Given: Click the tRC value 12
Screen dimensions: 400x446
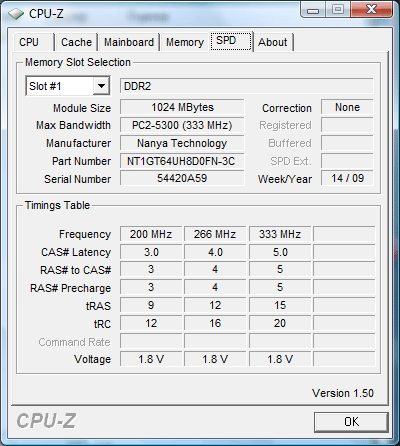Looking at the screenshot, I should coord(151,323).
